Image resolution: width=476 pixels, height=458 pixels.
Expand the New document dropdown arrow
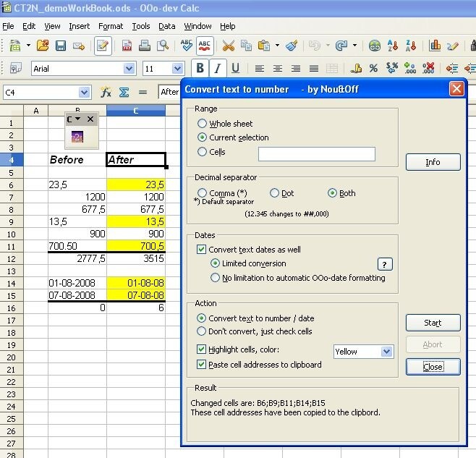click(x=28, y=46)
